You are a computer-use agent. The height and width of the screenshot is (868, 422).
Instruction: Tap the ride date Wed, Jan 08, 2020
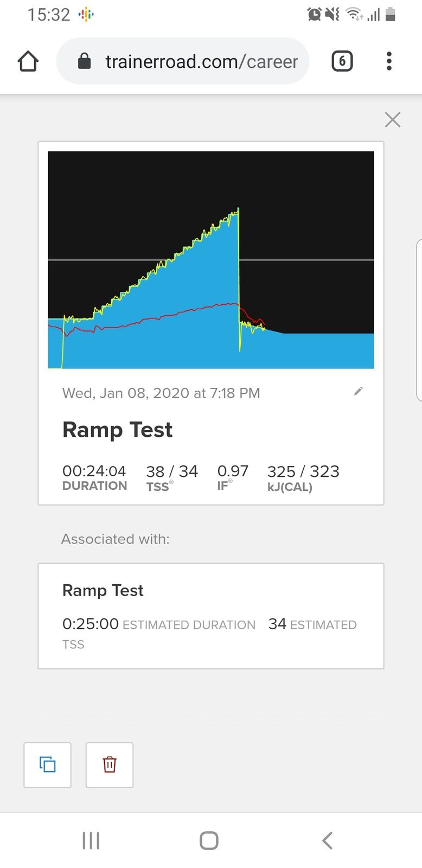(x=161, y=393)
